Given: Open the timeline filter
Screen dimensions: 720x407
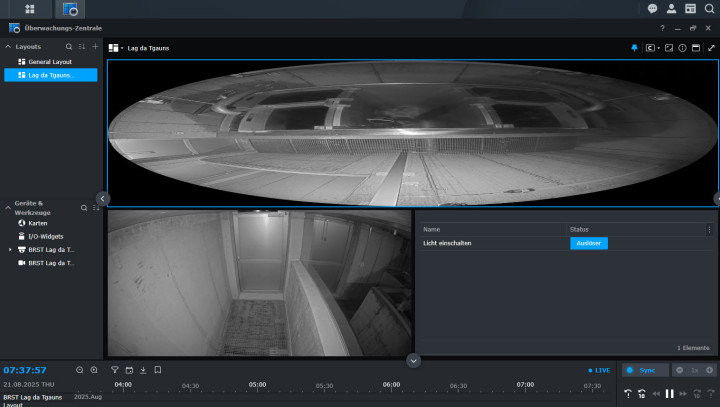Looking at the screenshot, I should click(114, 370).
